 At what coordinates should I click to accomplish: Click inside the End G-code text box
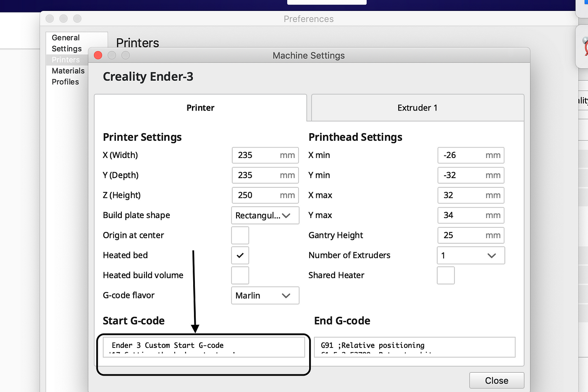pos(415,347)
